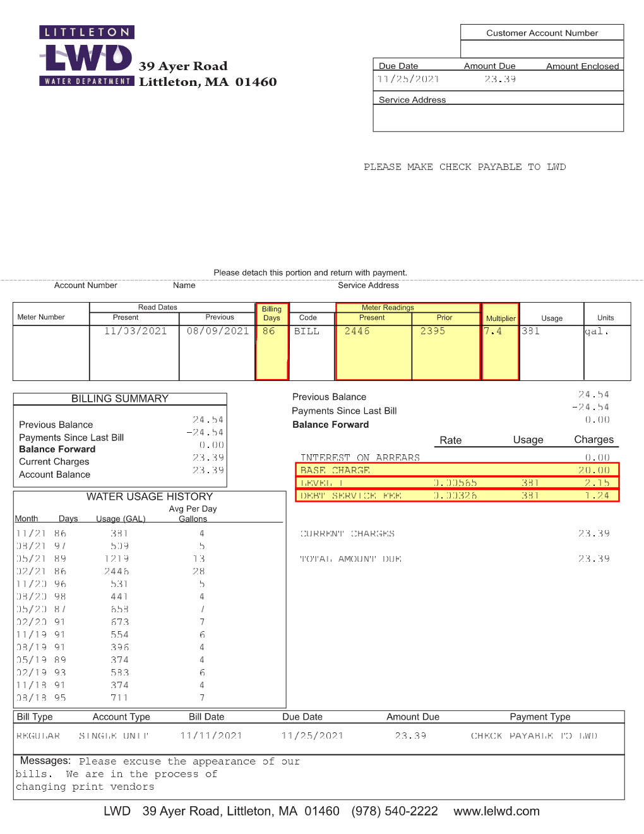The width and height of the screenshot is (644, 834).
Task: Click the 'Amount Enclosed' label
Action: click(582, 66)
